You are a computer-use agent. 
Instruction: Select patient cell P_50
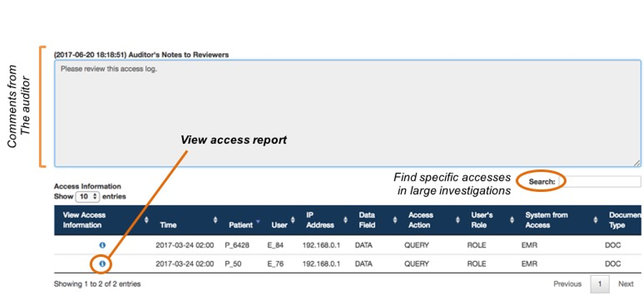point(234,264)
